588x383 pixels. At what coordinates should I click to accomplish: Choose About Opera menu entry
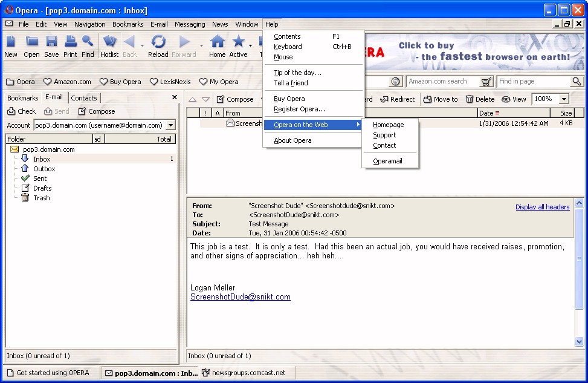pyautogui.click(x=292, y=140)
